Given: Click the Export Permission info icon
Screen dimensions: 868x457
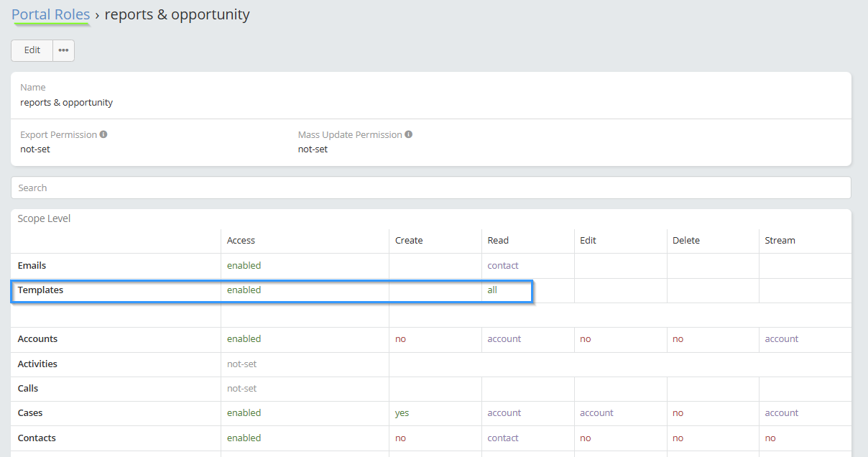Looking at the screenshot, I should [x=103, y=134].
